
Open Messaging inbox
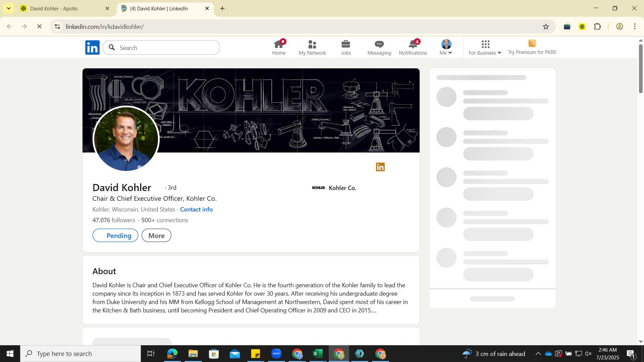(x=379, y=47)
